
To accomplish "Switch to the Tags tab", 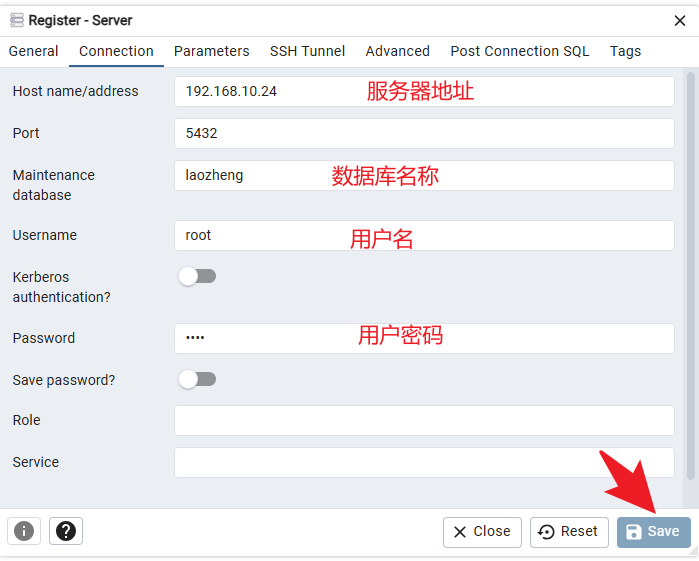I will pyautogui.click(x=625, y=51).
